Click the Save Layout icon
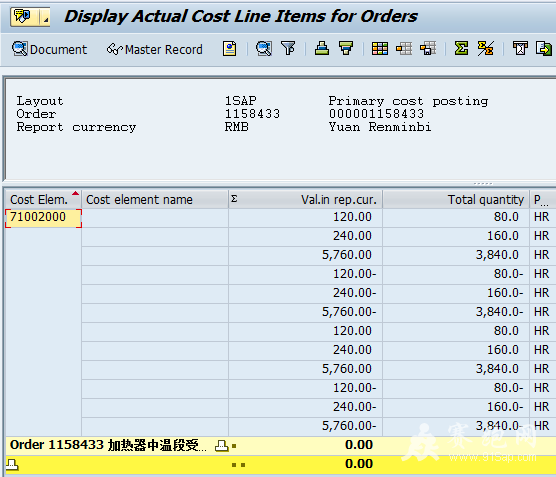This screenshot has width=556, height=477. tap(428, 49)
